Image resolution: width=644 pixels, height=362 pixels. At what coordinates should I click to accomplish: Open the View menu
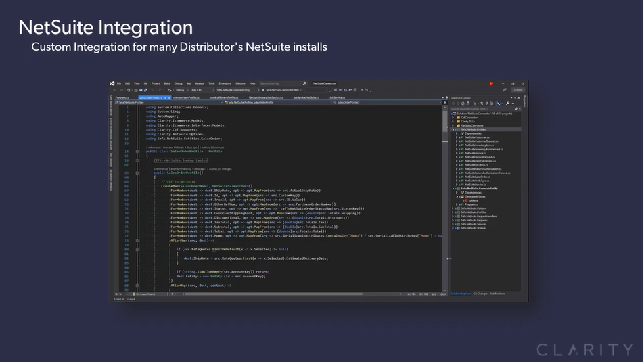137,83
